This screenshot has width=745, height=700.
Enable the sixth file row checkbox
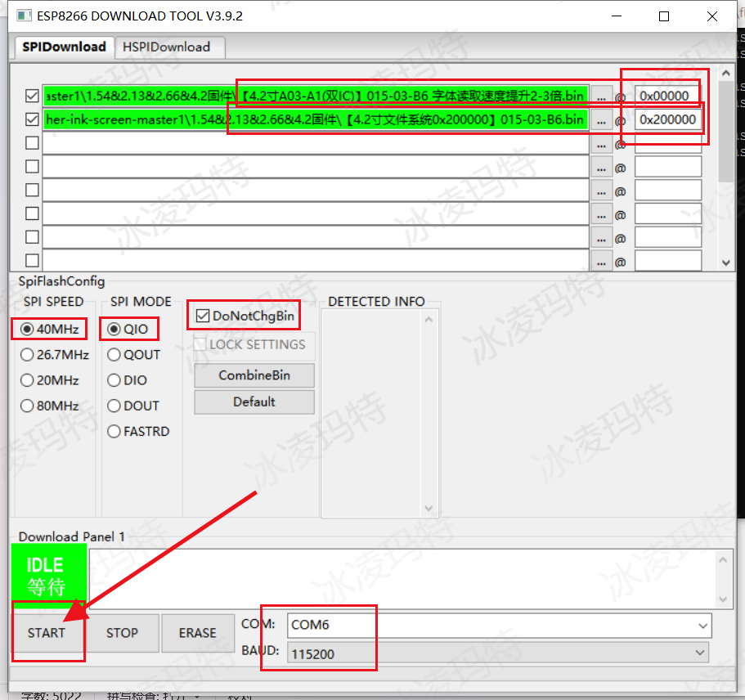(32, 213)
